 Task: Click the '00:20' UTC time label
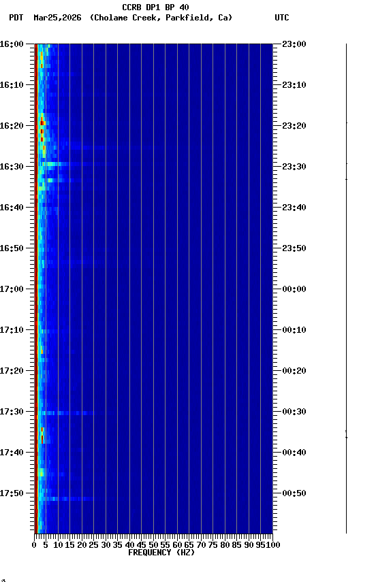coord(294,371)
